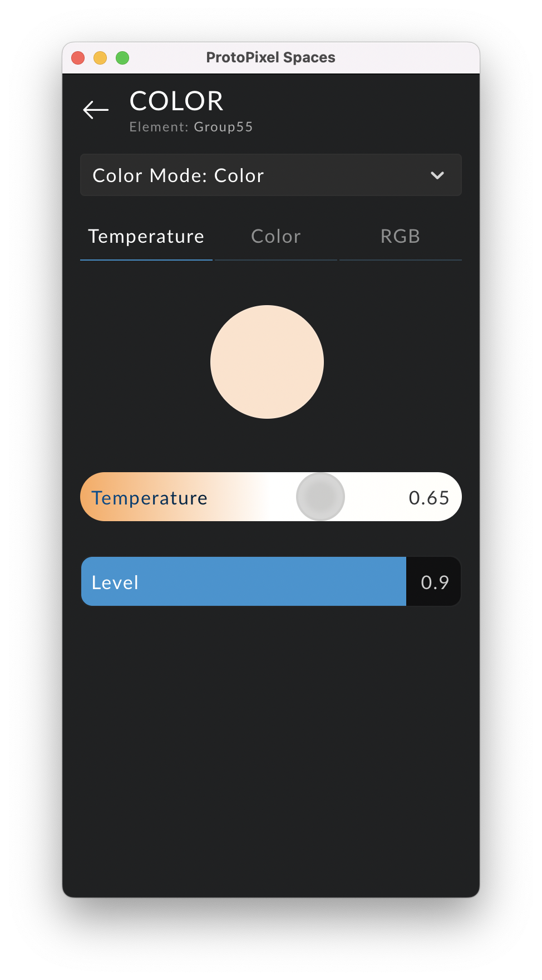Switch to the Color tab
This screenshot has width=542, height=980.
coord(275,236)
